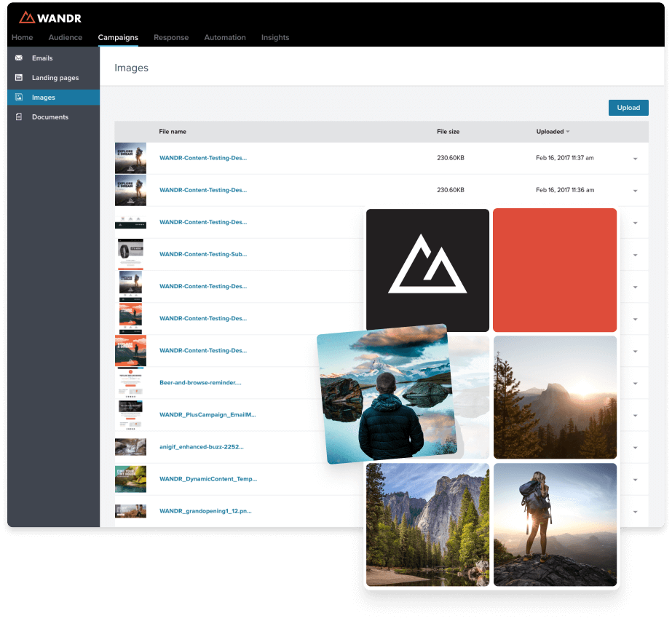
Task: Open the anigif_enhanced-buzz-2252 file link
Action: [202, 446]
